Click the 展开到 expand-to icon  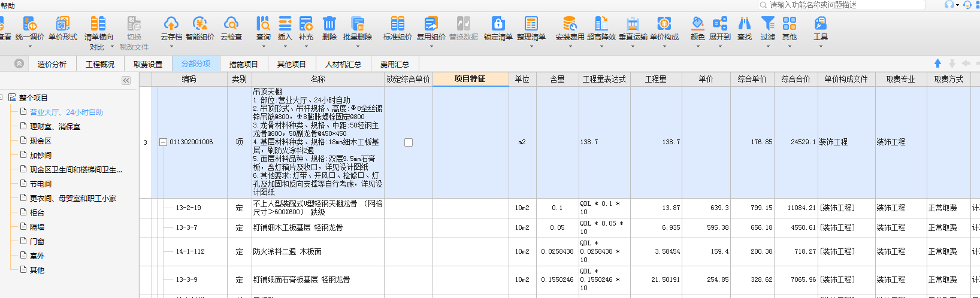click(720, 23)
